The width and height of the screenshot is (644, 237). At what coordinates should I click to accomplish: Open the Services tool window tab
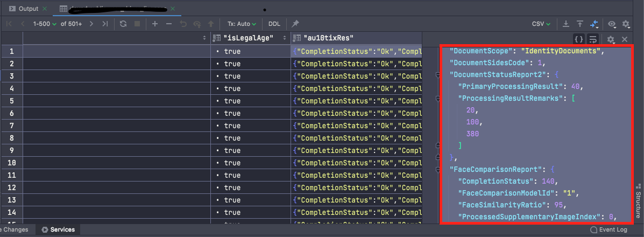(x=58, y=229)
